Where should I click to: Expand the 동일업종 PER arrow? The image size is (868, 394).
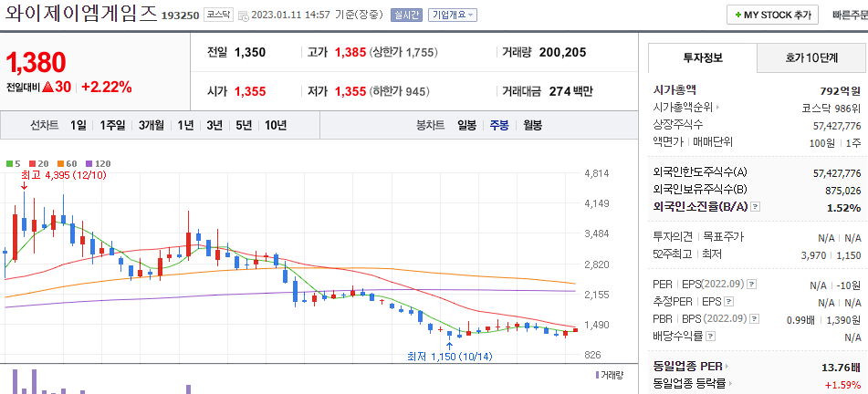coord(727,367)
